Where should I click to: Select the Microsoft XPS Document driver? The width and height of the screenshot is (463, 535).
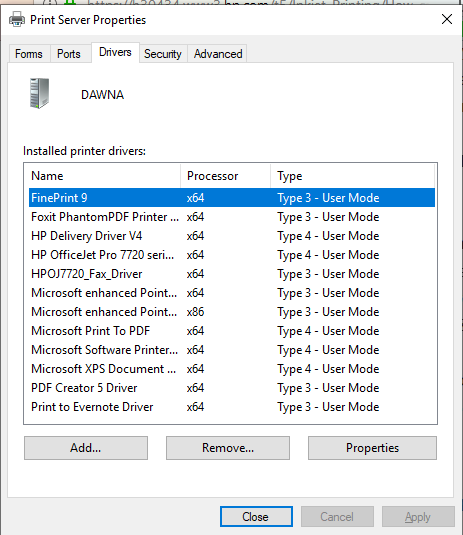(232, 369)
